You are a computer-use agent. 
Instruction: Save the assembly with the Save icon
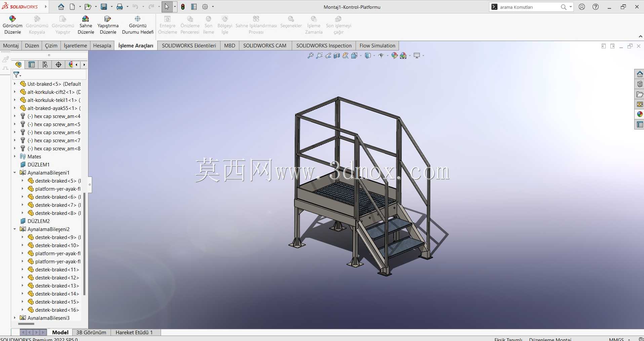click(104, 7)
